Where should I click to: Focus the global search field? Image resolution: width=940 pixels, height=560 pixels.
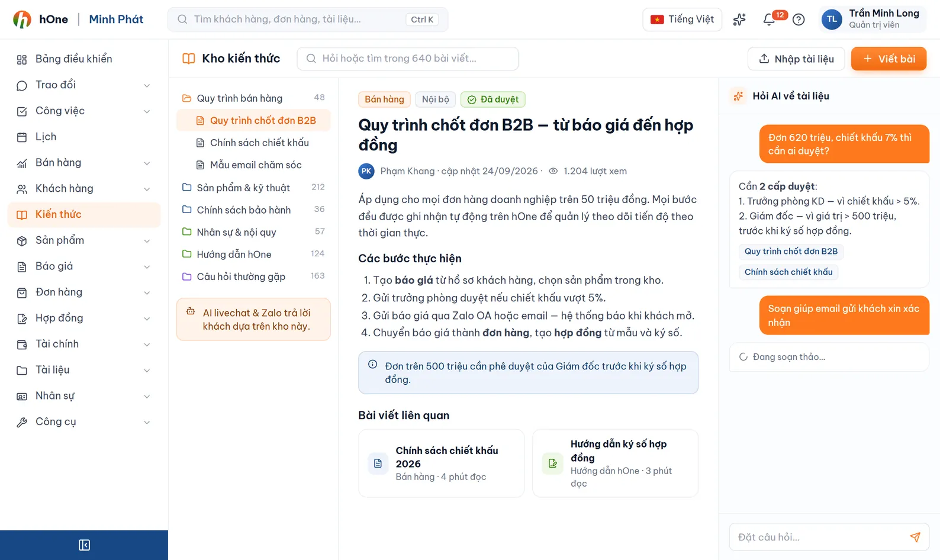(x=308, y=20)
